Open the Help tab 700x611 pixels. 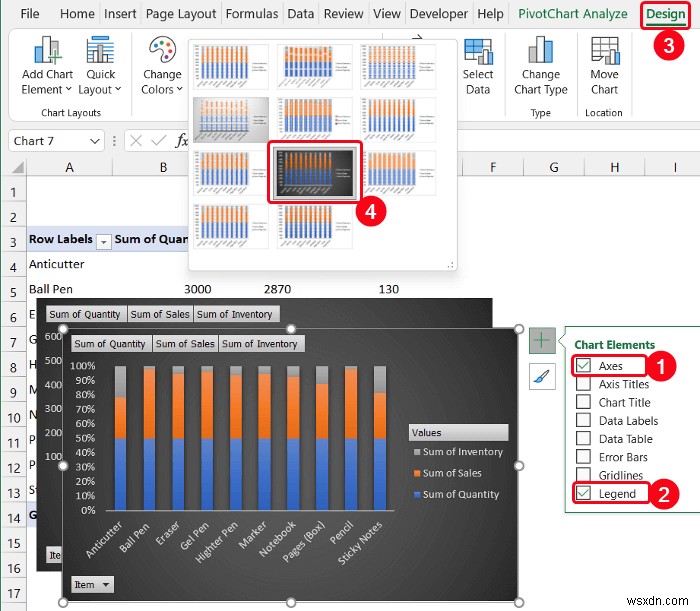coord(490,14)
